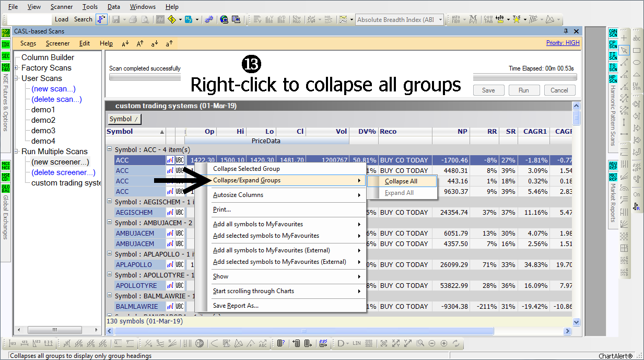This screenshot has height=360, width=644.
Task: Click the music-note scan icon beside Search
Action: pyautogui.click(x=102, y=19)
